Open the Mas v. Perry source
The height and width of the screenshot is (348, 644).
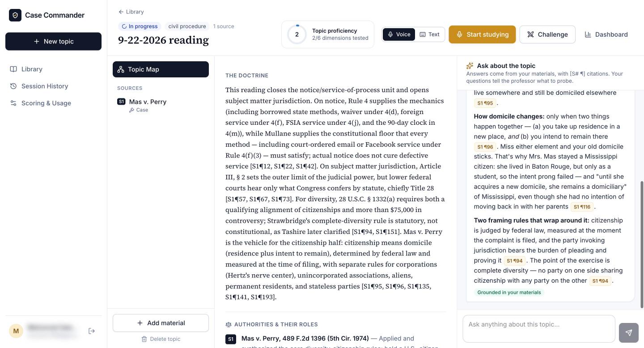click(x=161, y=105)
